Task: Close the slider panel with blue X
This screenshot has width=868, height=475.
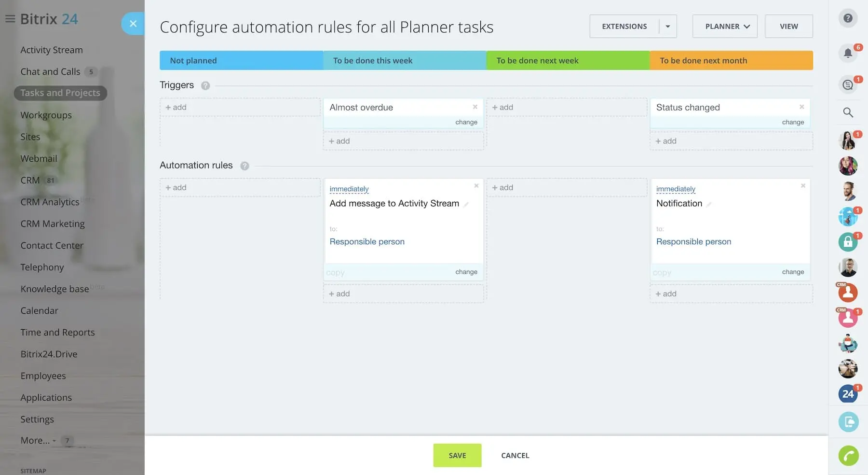Action: click(133, 23)
